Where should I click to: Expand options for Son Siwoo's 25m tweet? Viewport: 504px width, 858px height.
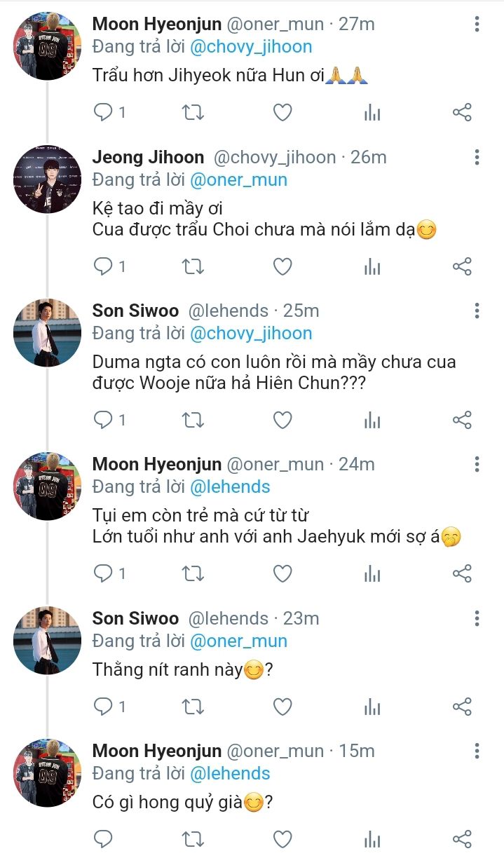tap(477, 311)
